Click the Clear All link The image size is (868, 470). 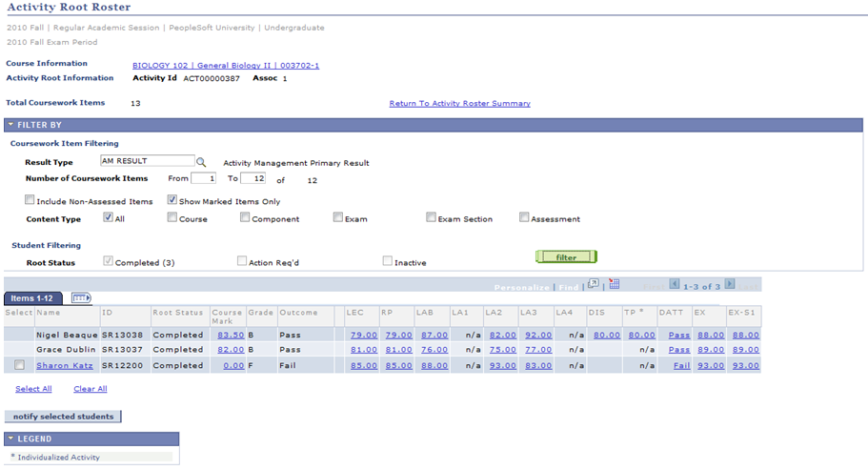(91, 389)
